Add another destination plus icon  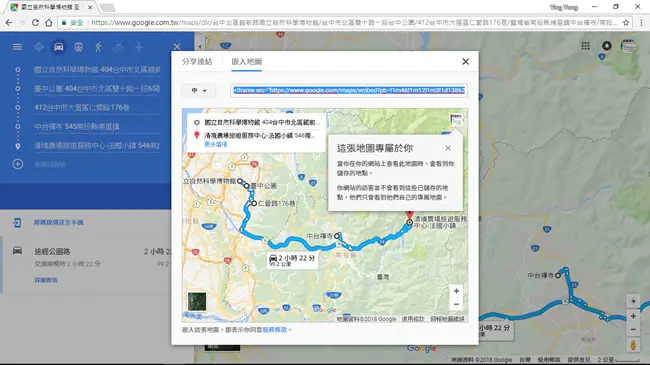tap(17, 164)
